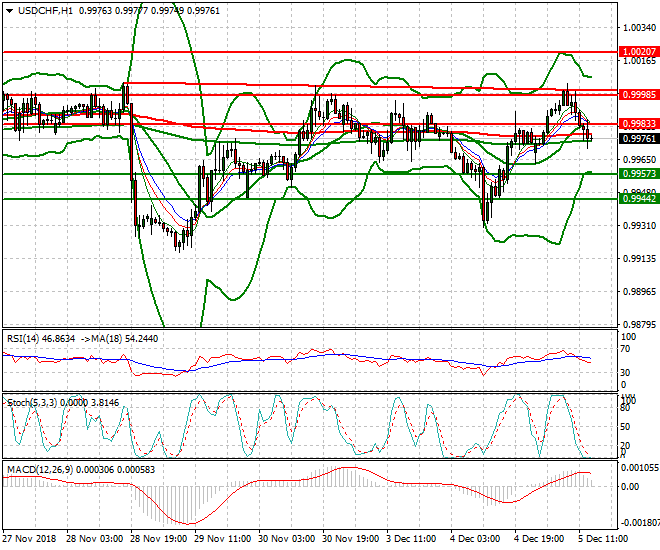Screen dimensions: 660x550
Task: Click the 0.99310 price axis value
Action: point(639,226)
